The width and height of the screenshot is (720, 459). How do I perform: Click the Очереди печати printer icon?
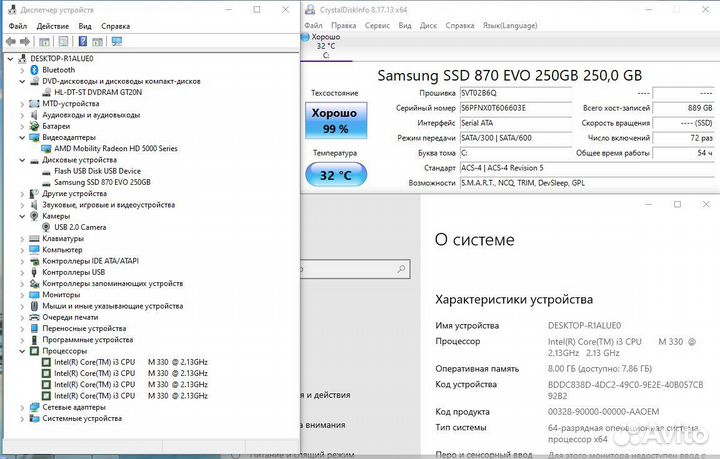point(34,317)
